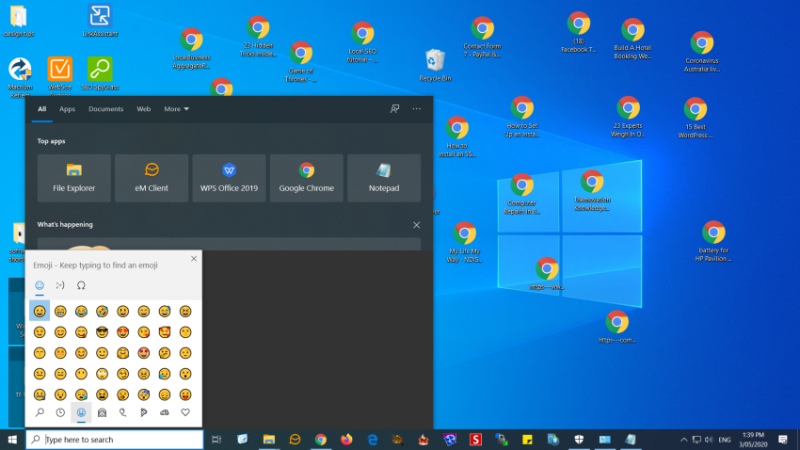The width and height of the screenshot is (800, 450).
Task: Close the emoji picker panel
Action: click(194, 259)
